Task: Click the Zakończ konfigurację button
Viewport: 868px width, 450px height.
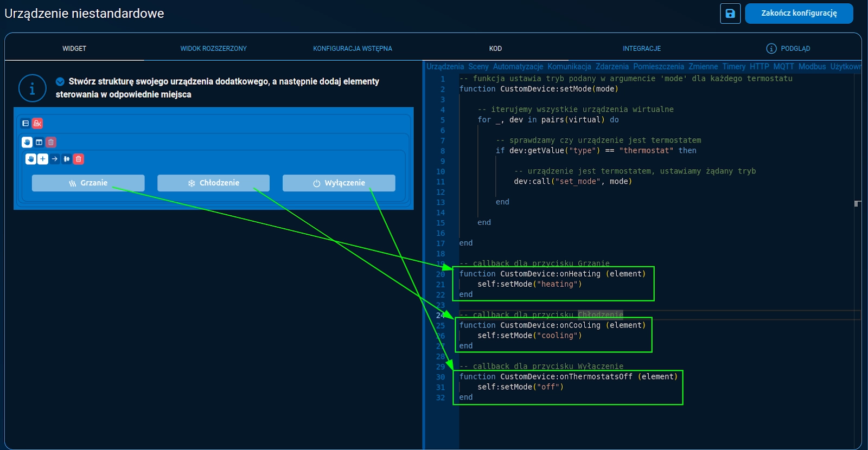Action: [x=799, y=14]
